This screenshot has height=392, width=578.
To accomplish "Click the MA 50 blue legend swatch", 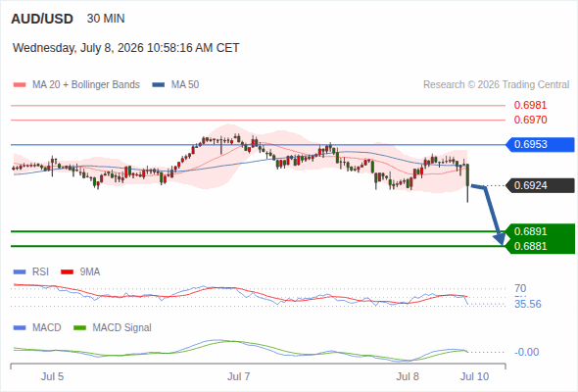I will [x=159, y=85].
